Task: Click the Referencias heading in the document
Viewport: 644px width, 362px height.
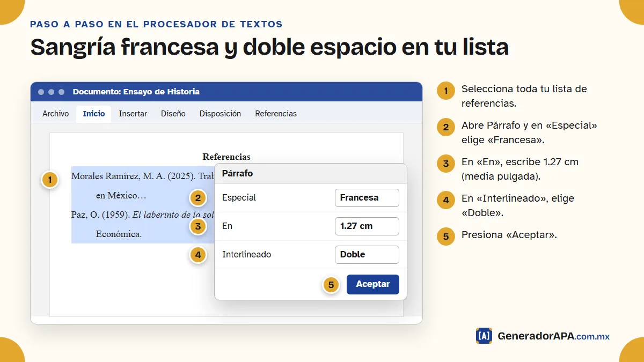Action: [226, 157]
